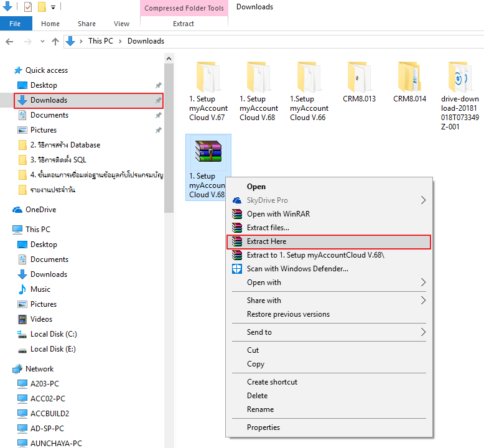
Task: Choose Extract Here in the context menu
Action: click(329, 242)
